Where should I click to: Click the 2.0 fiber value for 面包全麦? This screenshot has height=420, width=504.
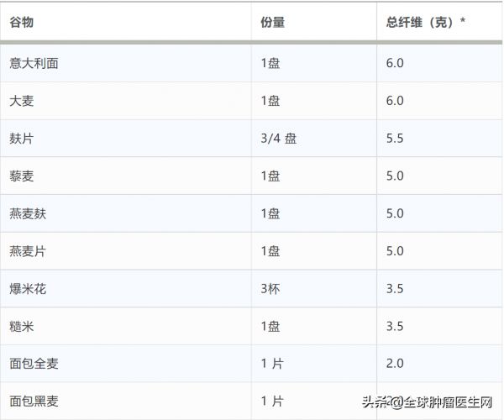tap(395, 364)
